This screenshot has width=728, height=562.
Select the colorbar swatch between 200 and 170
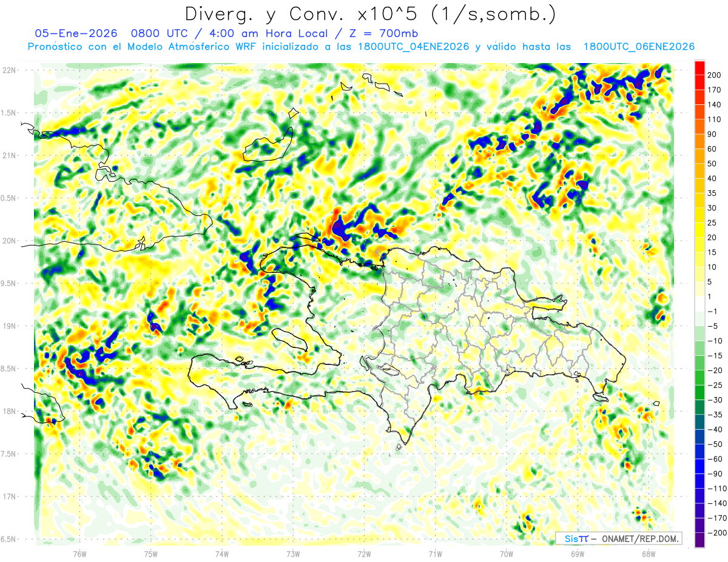699,82
